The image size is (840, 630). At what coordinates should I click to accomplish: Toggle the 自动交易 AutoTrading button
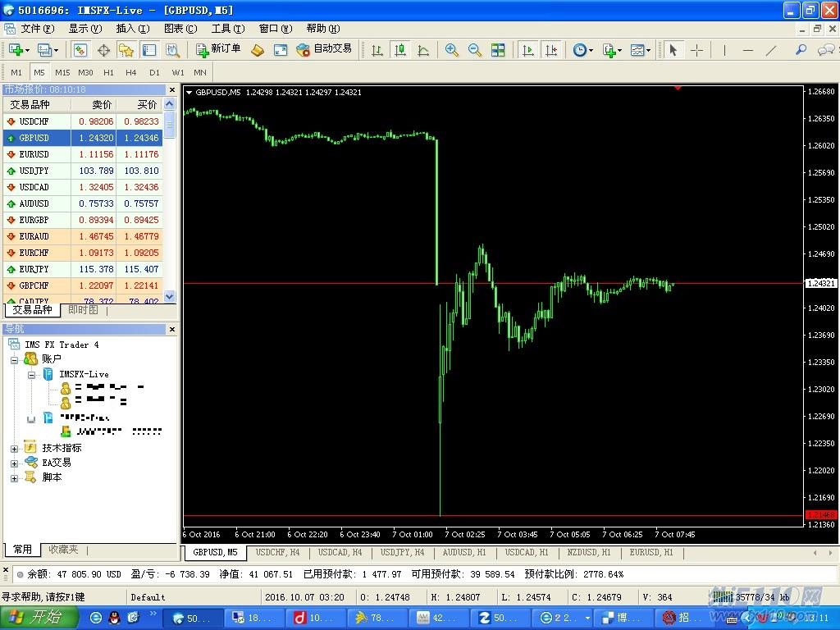tap(324, 49)
